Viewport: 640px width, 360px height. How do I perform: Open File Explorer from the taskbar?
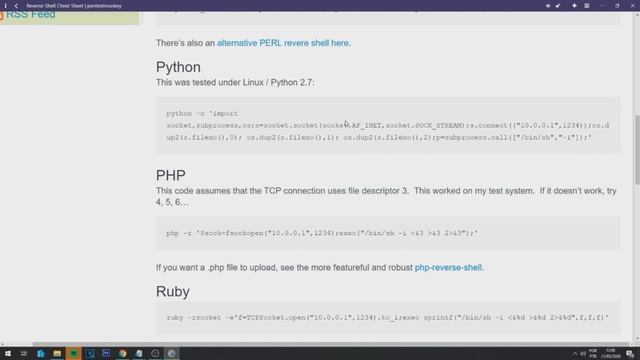57,353
